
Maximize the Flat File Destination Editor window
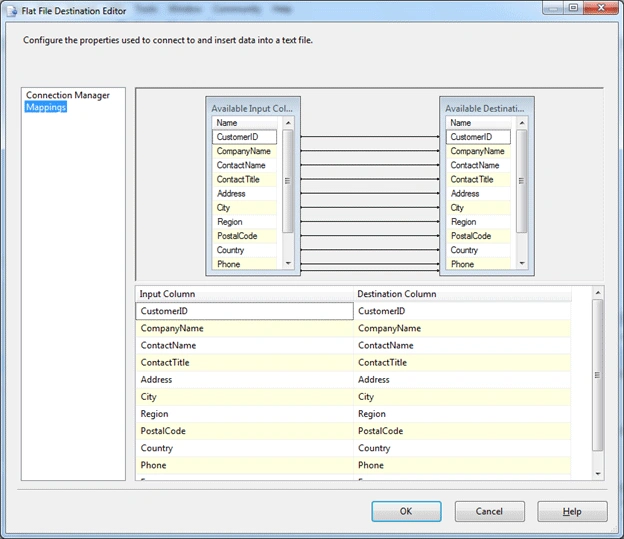[573, 8]
